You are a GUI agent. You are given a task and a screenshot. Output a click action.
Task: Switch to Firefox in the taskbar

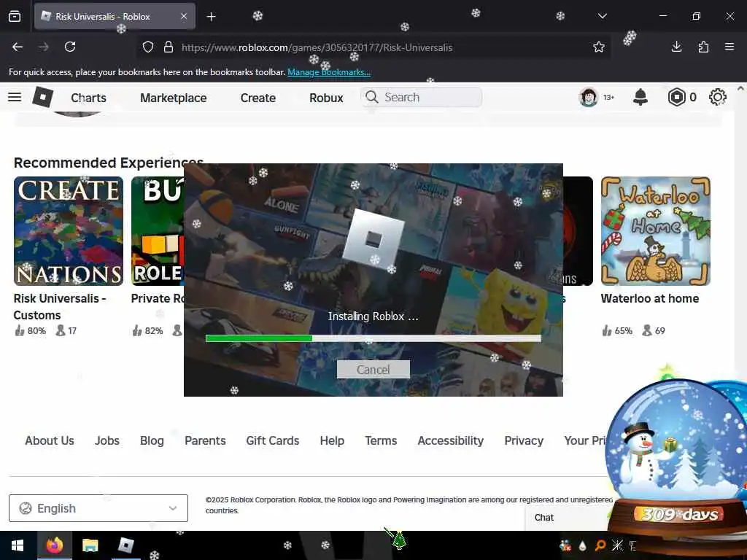tap(54, 545)
